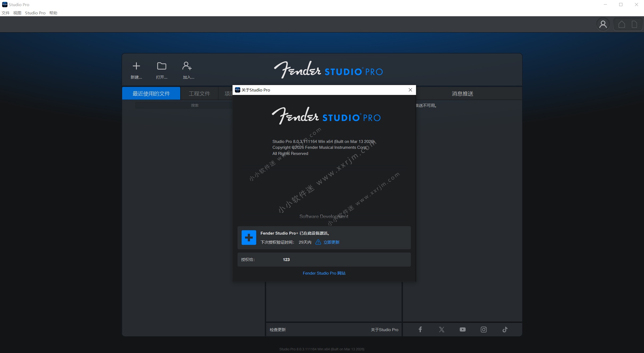Click the New (新建) plus icon
Viewport: 644px width, 353px height.
pyautogui.click(x=136, y=66)
